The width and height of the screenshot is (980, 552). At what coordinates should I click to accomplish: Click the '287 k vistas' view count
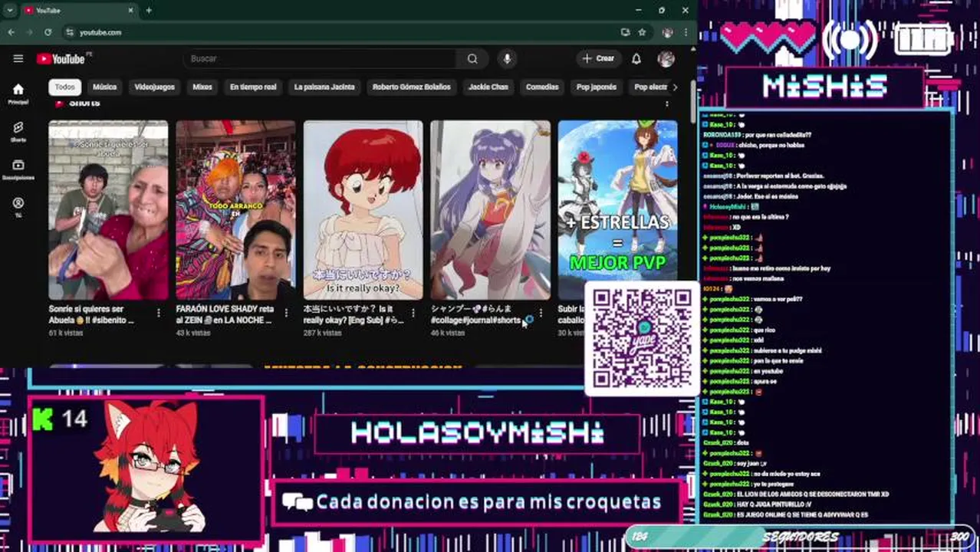pyautogui.click(x=322, y=333)
